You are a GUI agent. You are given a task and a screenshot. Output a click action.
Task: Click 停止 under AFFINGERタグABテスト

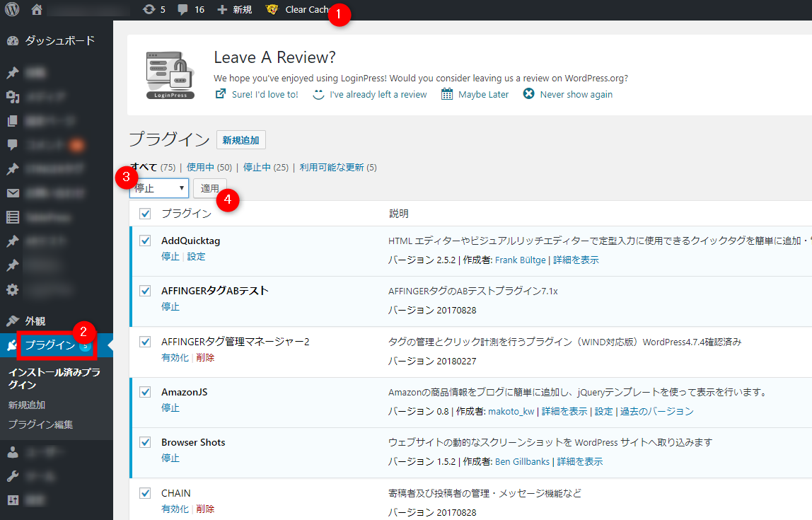tap(170, 306)
